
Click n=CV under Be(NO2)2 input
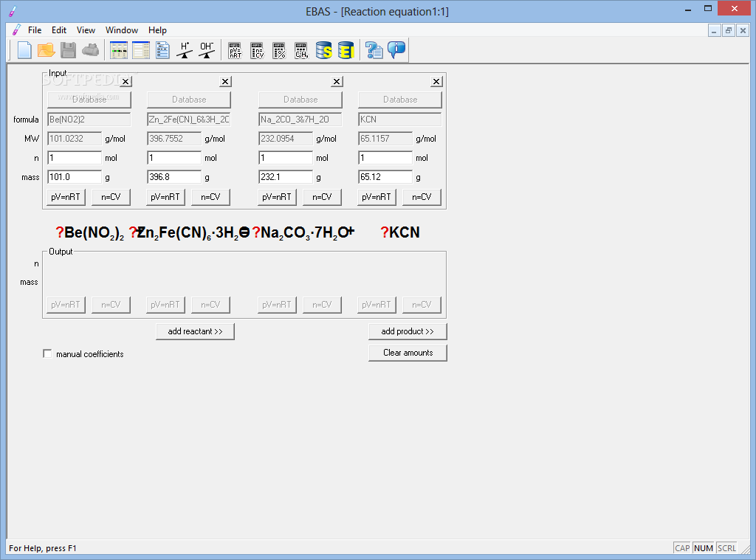(x=111, y=197)
